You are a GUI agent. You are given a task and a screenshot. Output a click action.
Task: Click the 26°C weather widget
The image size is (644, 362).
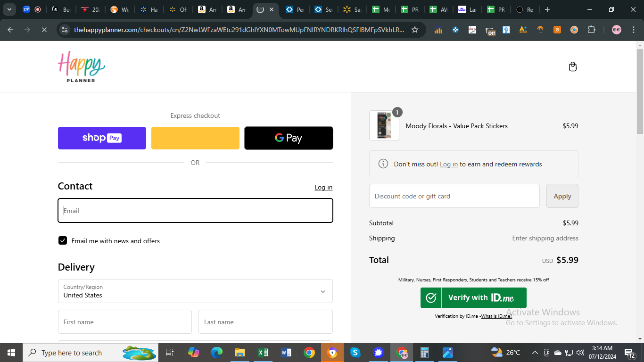[x=505, y=353]
